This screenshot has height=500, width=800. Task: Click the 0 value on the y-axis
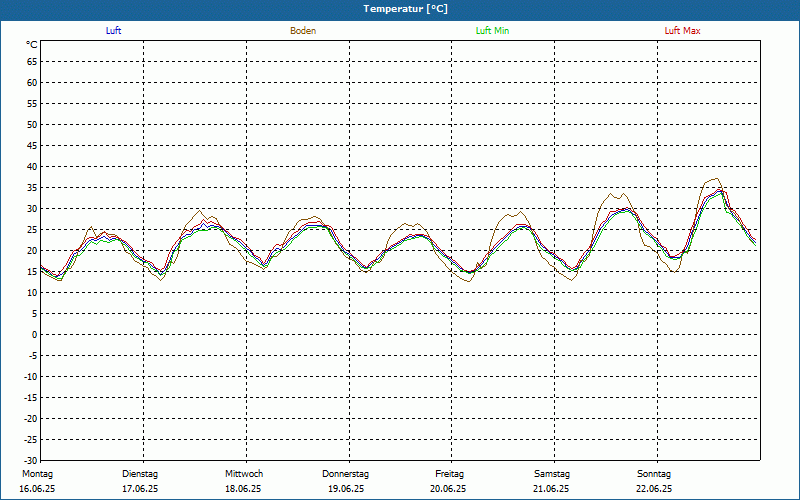tap(34, 335)
